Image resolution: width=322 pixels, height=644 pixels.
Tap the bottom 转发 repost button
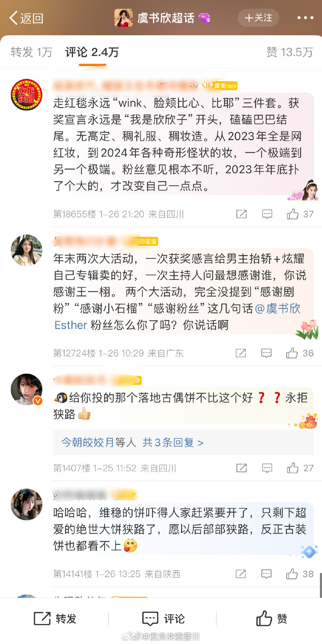55,619
